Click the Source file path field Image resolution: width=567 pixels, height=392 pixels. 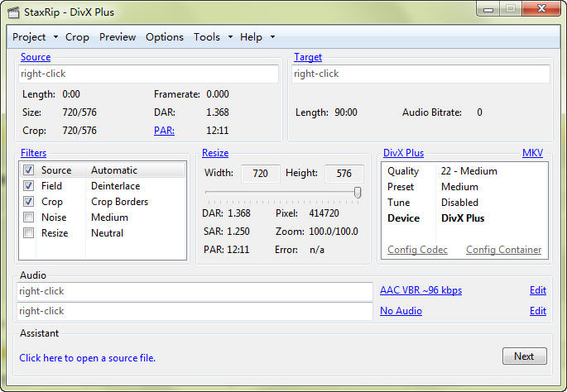149,74
